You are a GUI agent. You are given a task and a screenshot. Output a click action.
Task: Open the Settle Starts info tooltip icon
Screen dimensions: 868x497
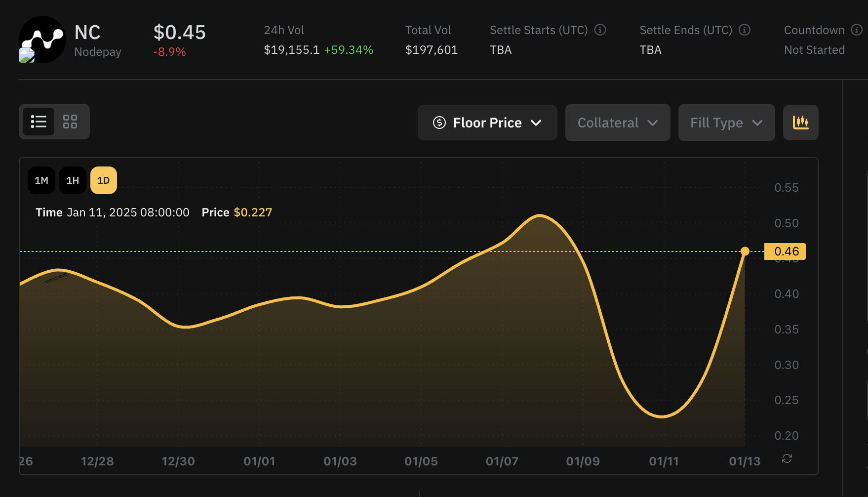coord(600,30)
